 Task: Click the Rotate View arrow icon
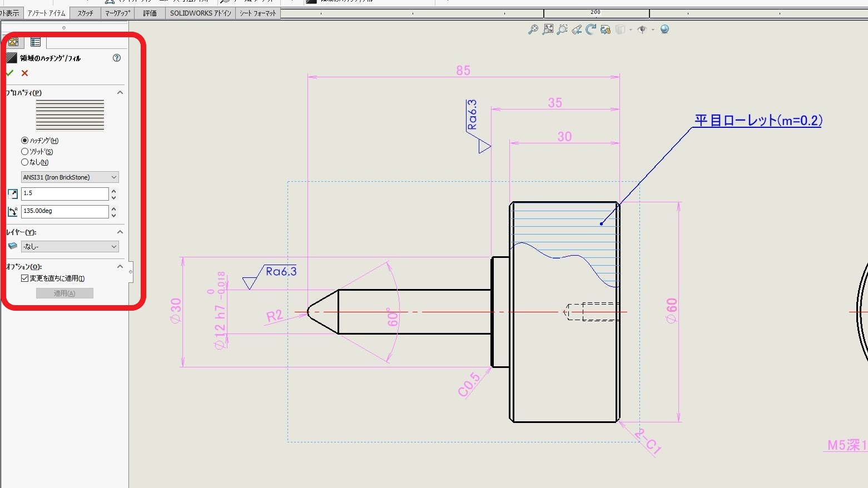pos(591,29)
